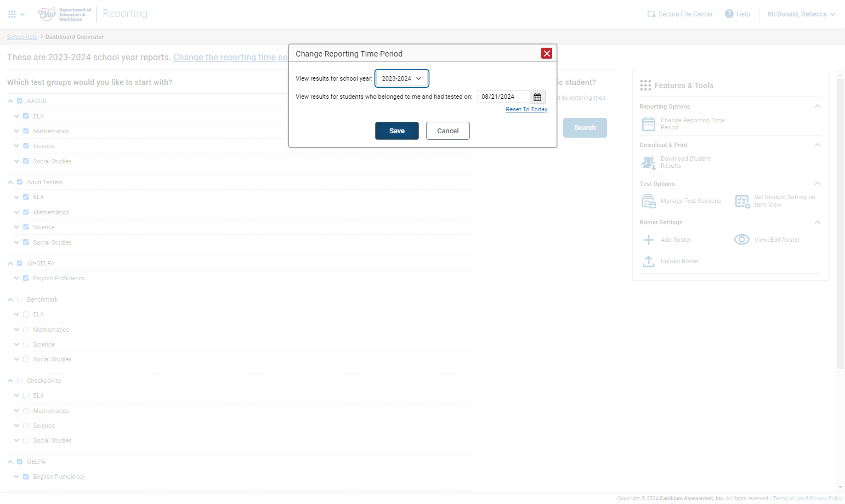Image resolution: width=845 pixels, height=504 pixels.
Task: Uncheck Social Studies under Adult Testers
Action: click(26, 242)
